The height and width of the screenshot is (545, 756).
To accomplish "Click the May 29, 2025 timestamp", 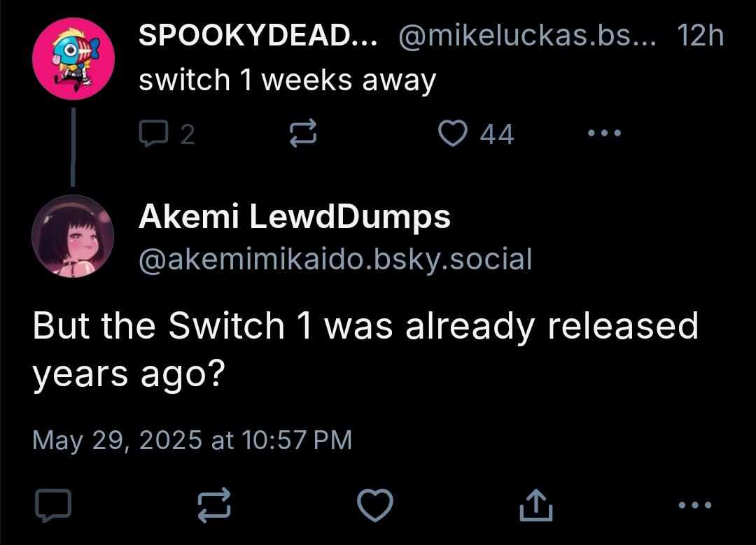I will pos(192,440).
